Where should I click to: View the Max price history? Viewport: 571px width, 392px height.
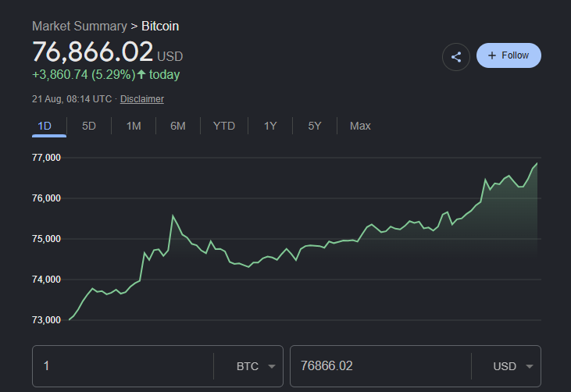[x=360, y=126]
